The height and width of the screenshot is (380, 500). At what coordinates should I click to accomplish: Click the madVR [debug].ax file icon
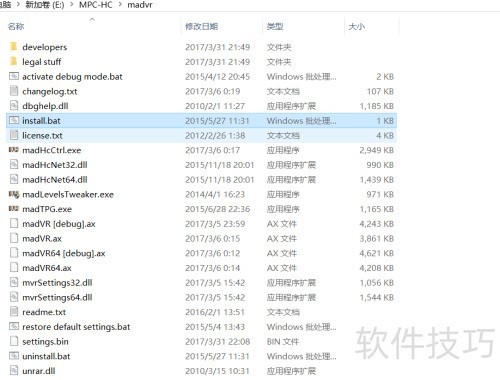coord(14,223)
